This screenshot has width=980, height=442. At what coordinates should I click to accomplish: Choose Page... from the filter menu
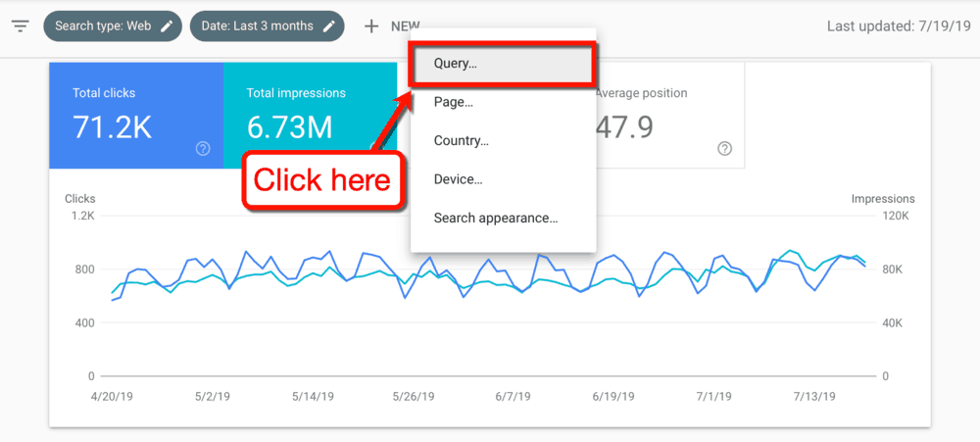coord(503,103)
